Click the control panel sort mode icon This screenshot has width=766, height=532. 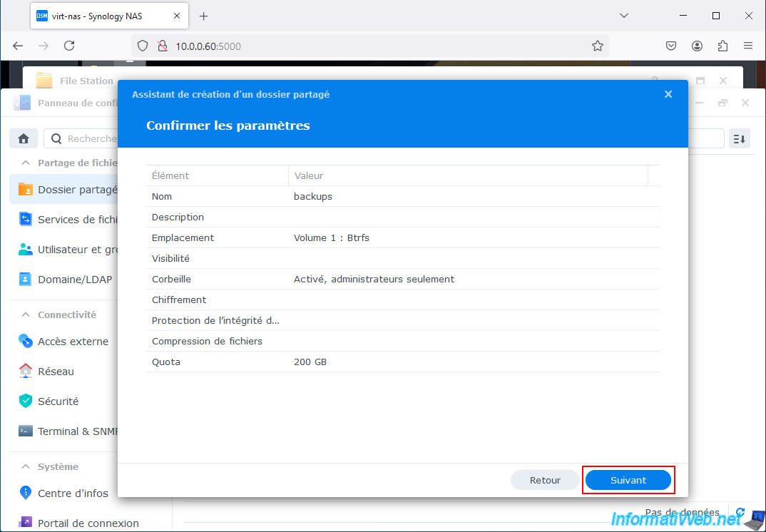[739, 139]
